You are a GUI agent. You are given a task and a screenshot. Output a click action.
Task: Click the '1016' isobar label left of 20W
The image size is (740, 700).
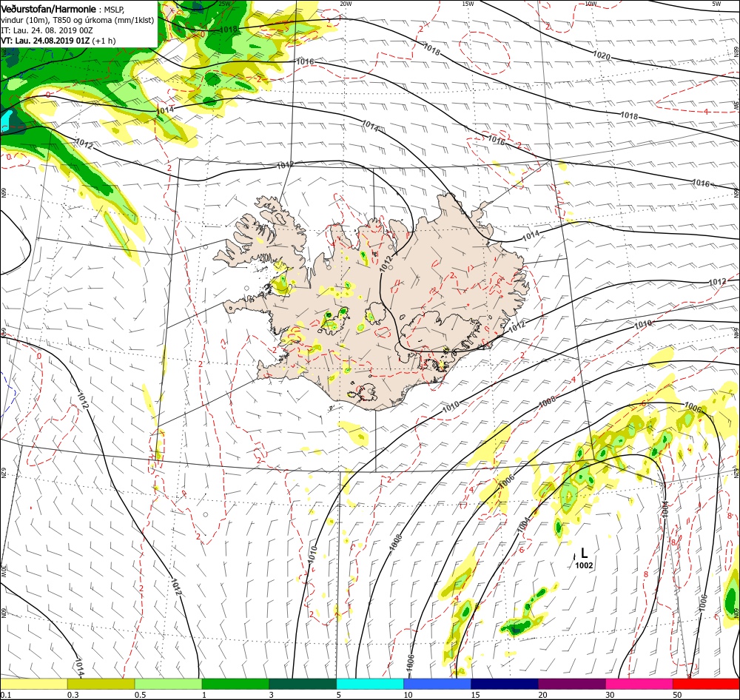point(305,62)
